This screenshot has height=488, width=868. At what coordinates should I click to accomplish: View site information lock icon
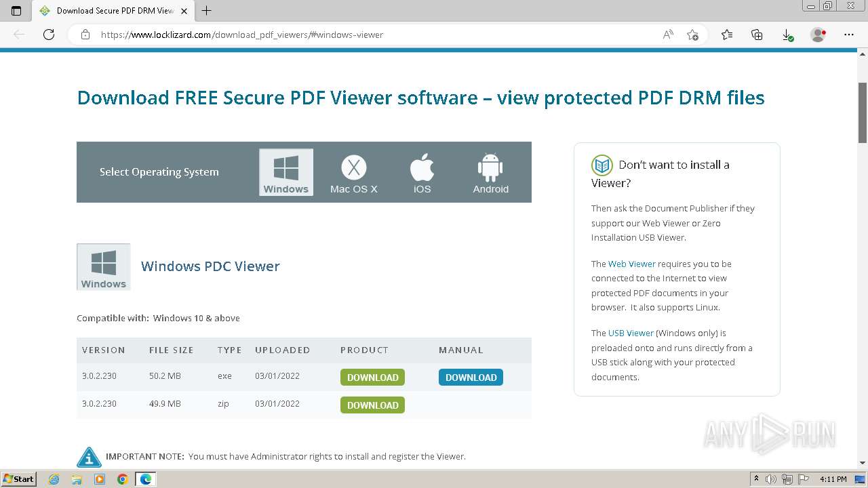coord(85,35)
